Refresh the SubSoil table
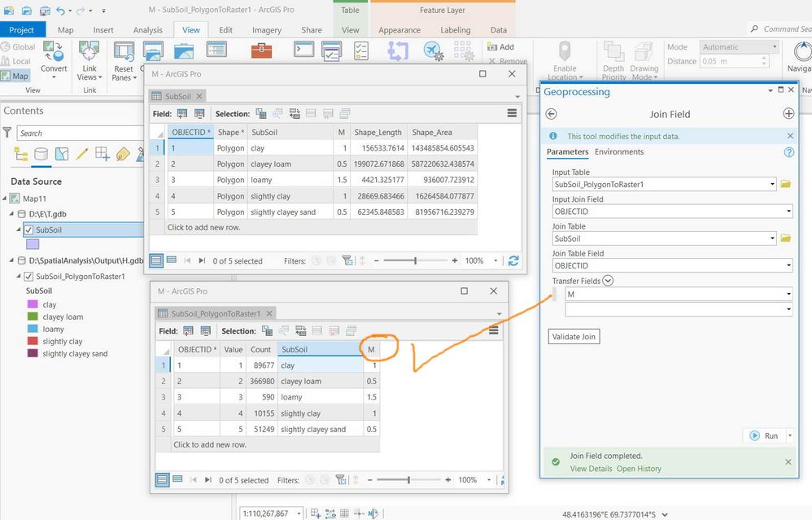 pos(513,260)
